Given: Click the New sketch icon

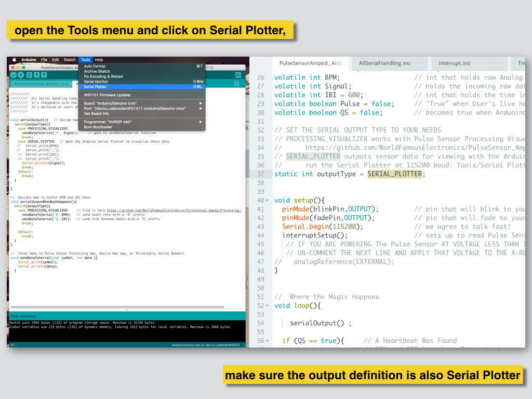Looking at the screenshot, I should [x=30, y=75].
